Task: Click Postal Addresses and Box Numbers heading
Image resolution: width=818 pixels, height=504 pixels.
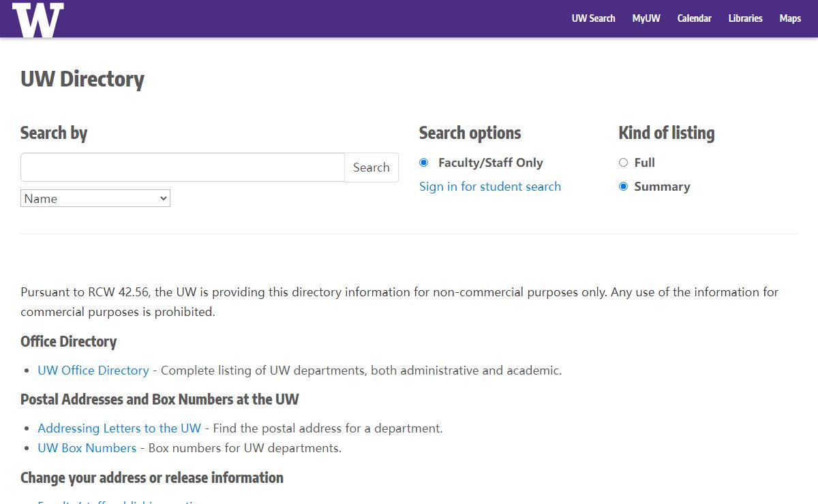Action: 160,399
